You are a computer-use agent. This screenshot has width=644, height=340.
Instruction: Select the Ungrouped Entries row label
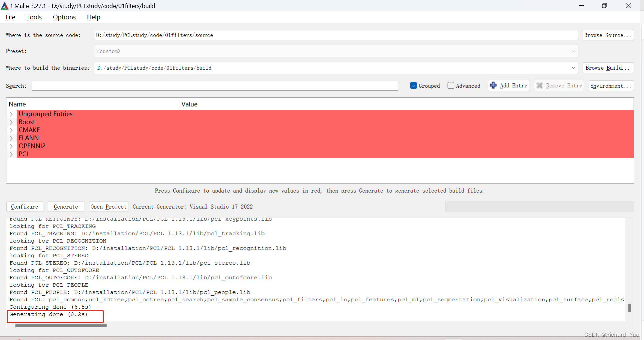pyautogui.click(x=45, y=114)
